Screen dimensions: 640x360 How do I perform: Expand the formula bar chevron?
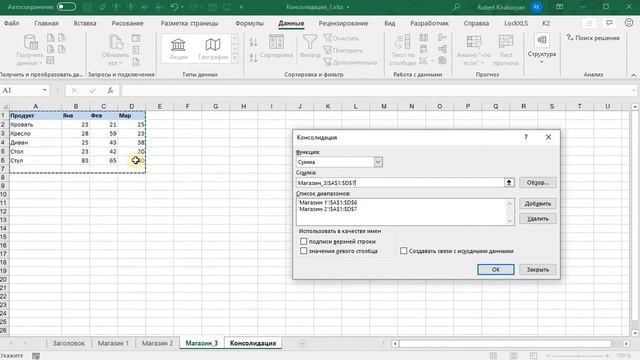[x=634, y=90]
